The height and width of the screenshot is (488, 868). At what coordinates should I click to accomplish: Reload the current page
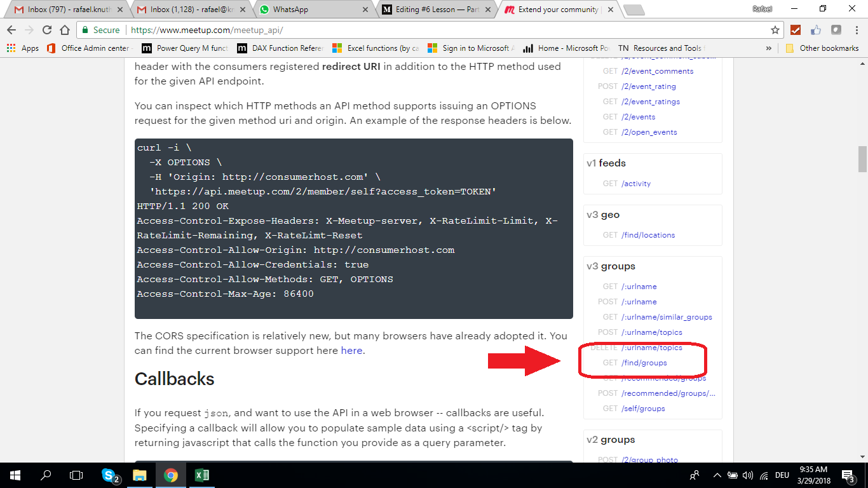click(46, 29)
